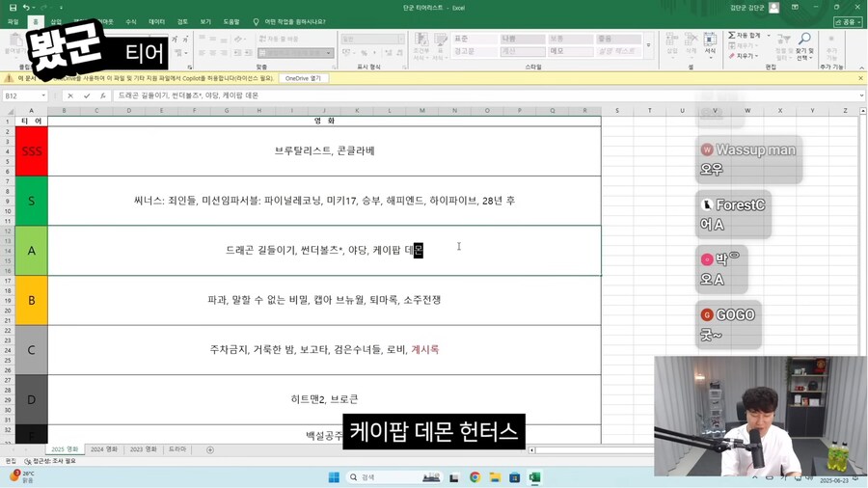This screenshot has width=868, height=488.
Task: Open the 서식 (Format) cells dropdown
Action: click(710, 45)
